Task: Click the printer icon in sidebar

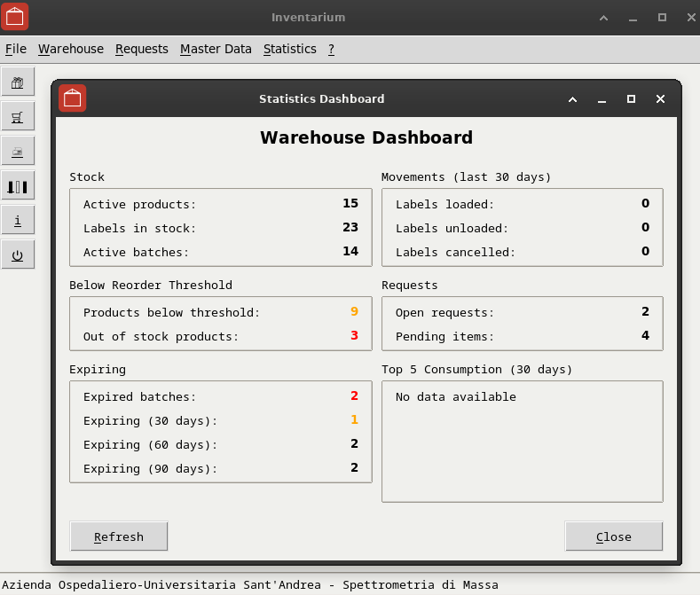Action: click(x=18, y=152)
